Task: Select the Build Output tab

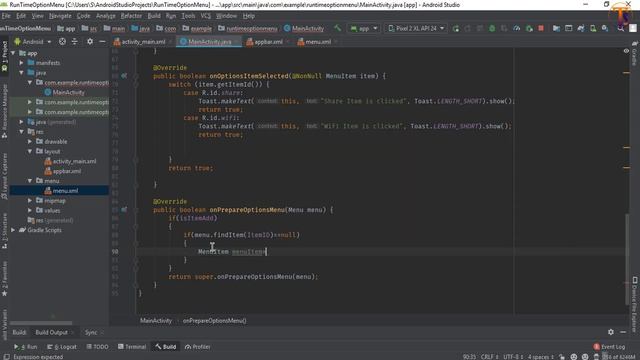Action: point(51,332)
